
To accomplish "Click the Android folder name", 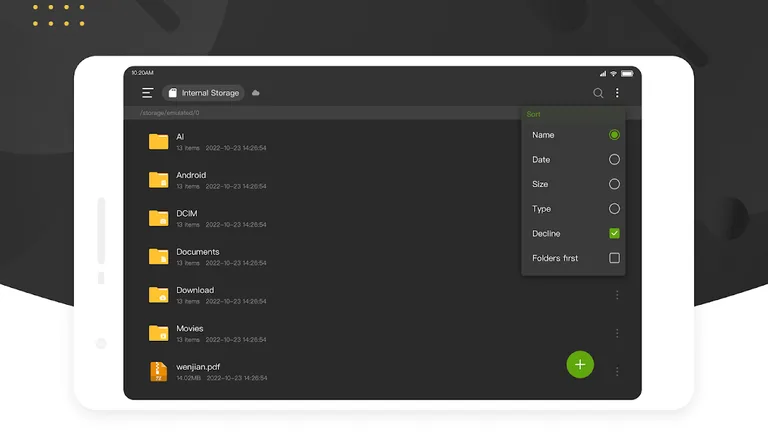I will click(191, 175).
